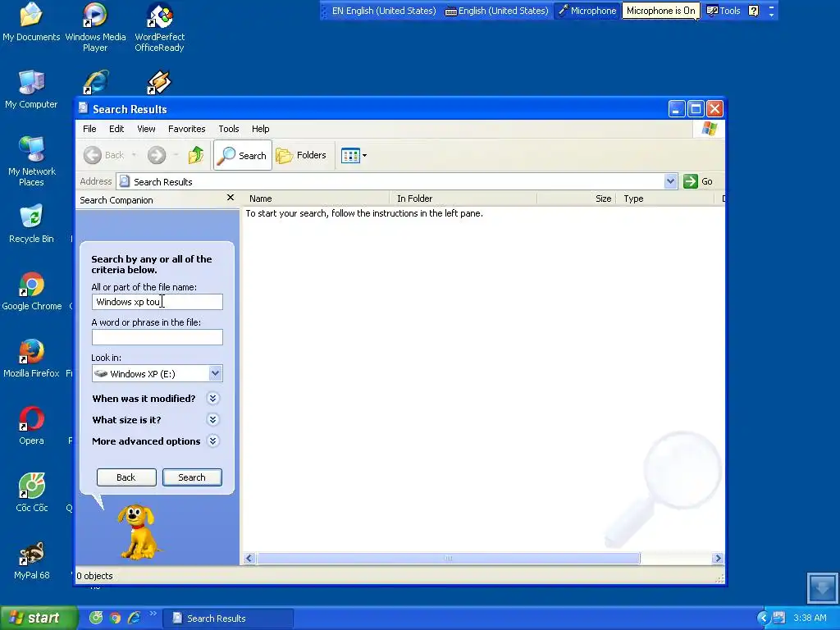Viewport: 840px width, 630px height.
Task: Click the Winamp desktop shortcut
Action: (159, 83)
